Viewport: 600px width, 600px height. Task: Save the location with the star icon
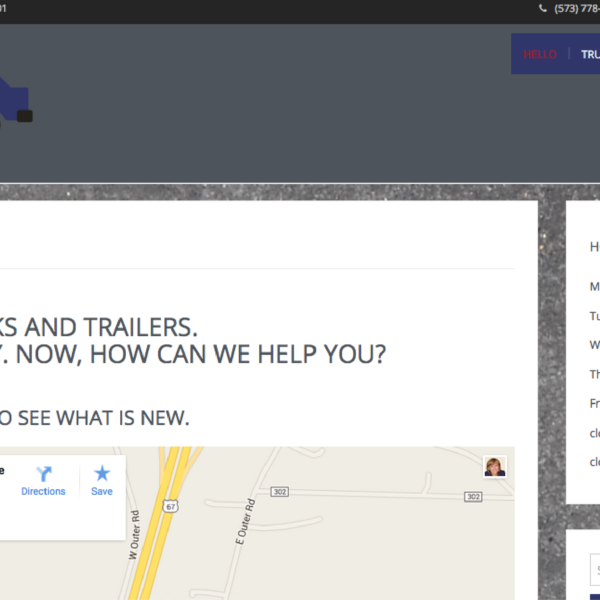coord(102,481)
